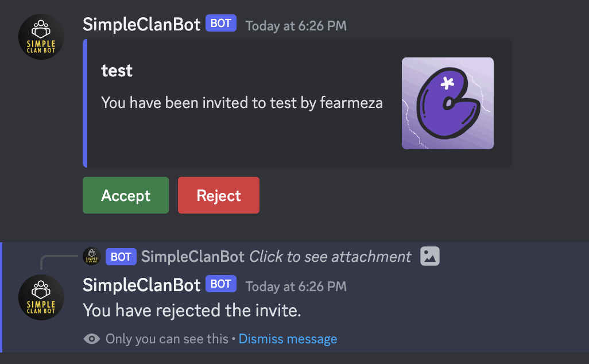The width and height of the screenshot is (589, 364).
Task: Open the SimpleClanBot username on the rejection message
Action: coord(142,284)
